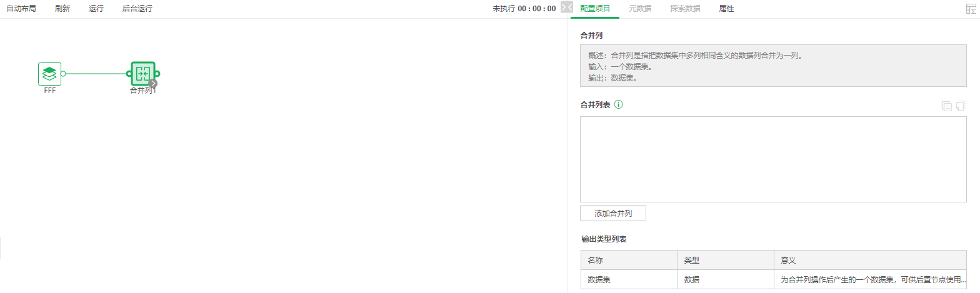Viewport: 980px width, 293px height.
Task: Switch to the 属性 tab
Action: [726, 9]
